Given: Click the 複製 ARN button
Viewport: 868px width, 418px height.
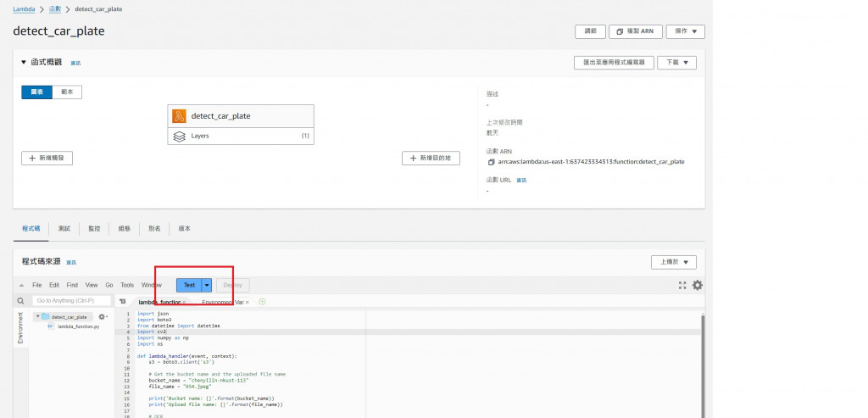Looking at the screenshot, I should coord(635,31).
